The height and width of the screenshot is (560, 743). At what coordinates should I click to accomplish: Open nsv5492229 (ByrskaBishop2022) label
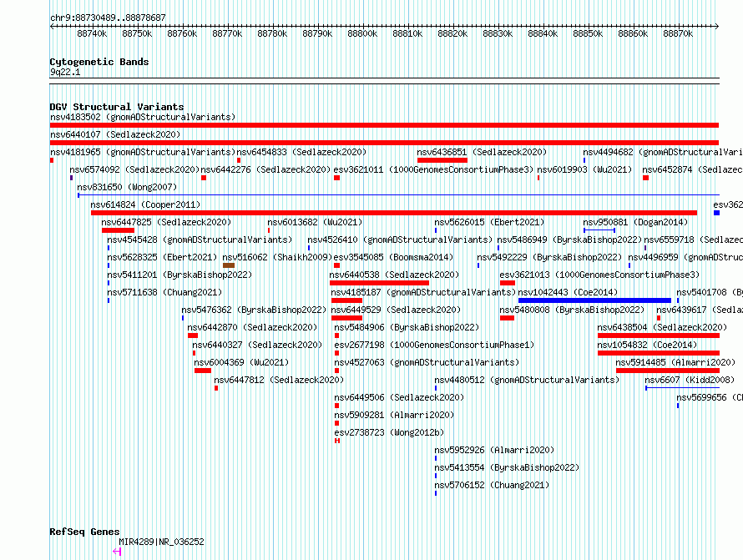[x=549, y=257]
